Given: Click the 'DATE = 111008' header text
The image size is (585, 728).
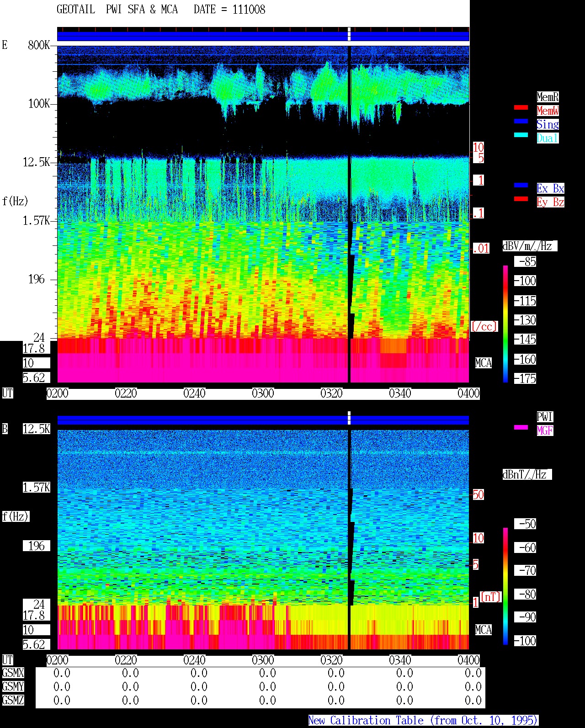Looking at the screenshot, I should pyautogui.click(x=229, y=10).
